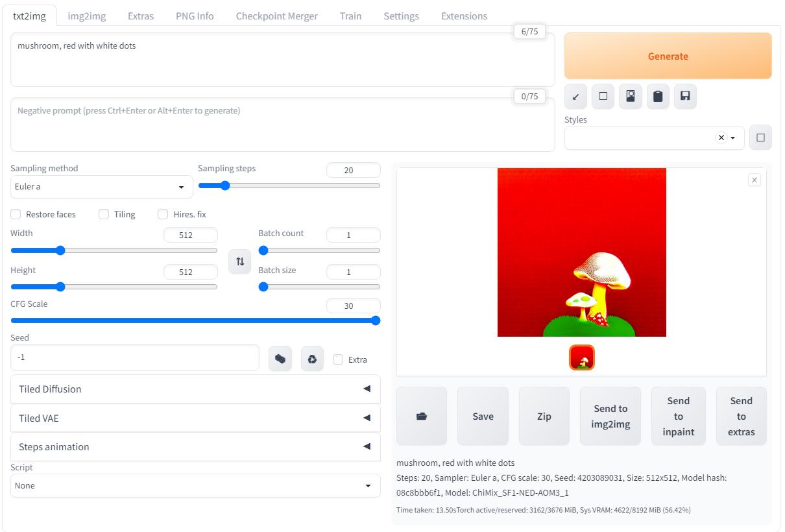The width and height of the screenshot is (785, 532).
Task: Open the Settings tab
Action: point(401,16)
